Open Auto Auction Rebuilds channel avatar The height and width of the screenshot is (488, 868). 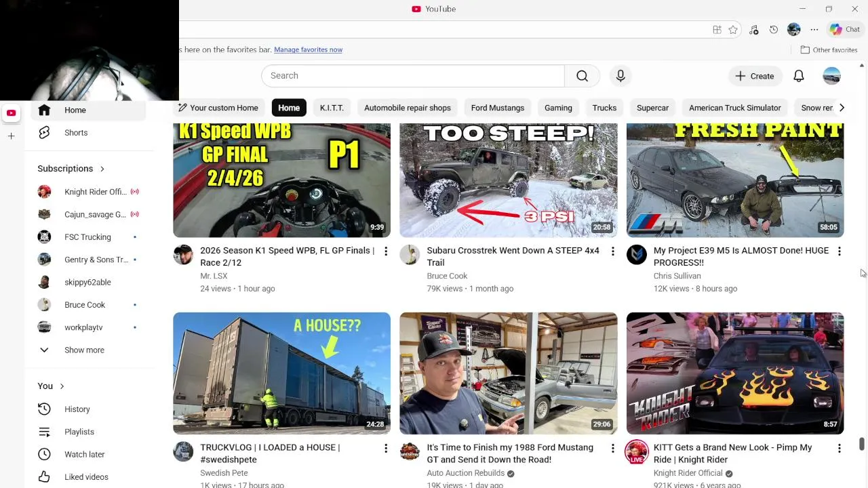tap(410, 451)
